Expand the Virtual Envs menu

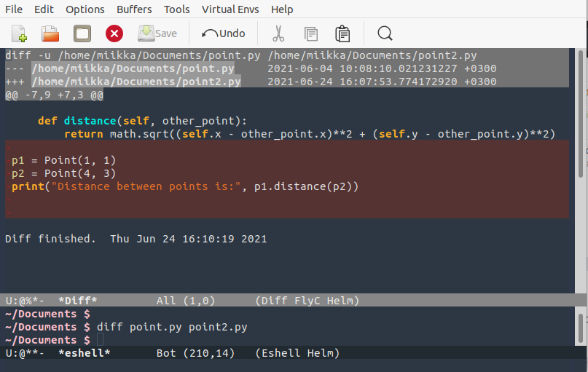230,9
